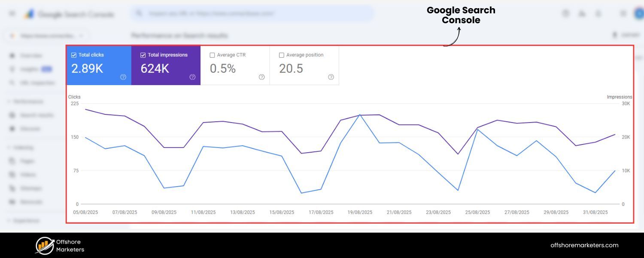Disable the Total impressions checkbox
This screenshot has height=258, width=644.
(x=143, y=55)
